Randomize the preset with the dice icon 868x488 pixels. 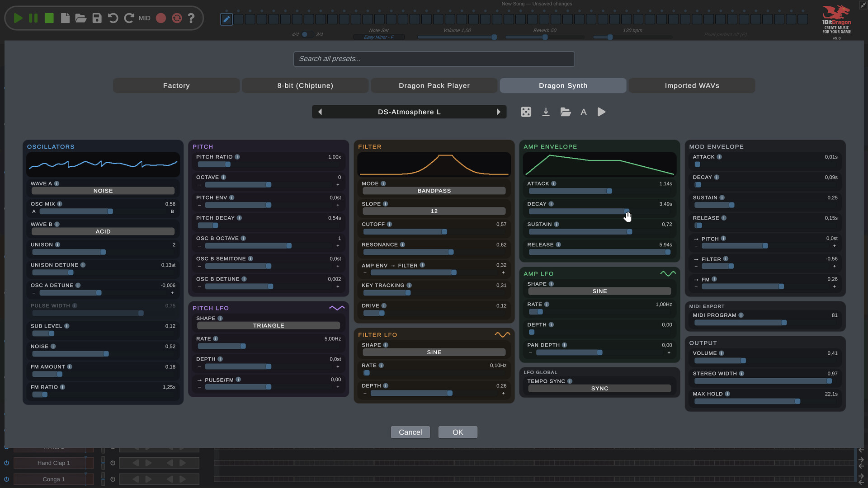[526, 112]
